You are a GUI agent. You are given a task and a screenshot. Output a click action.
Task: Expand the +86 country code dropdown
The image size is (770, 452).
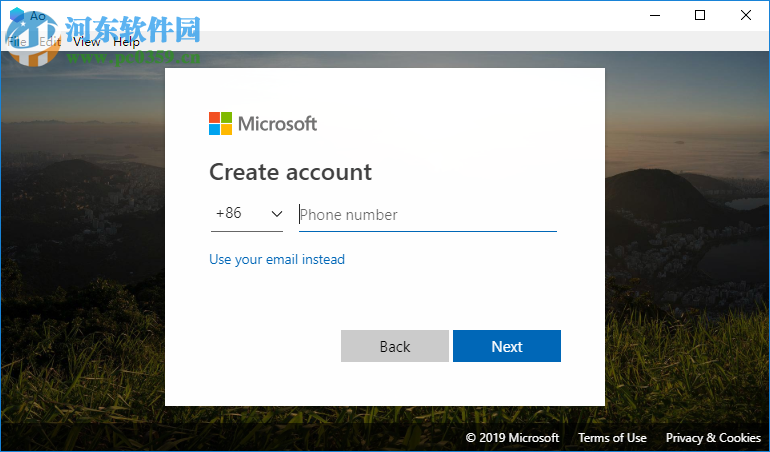pos(247,214)
